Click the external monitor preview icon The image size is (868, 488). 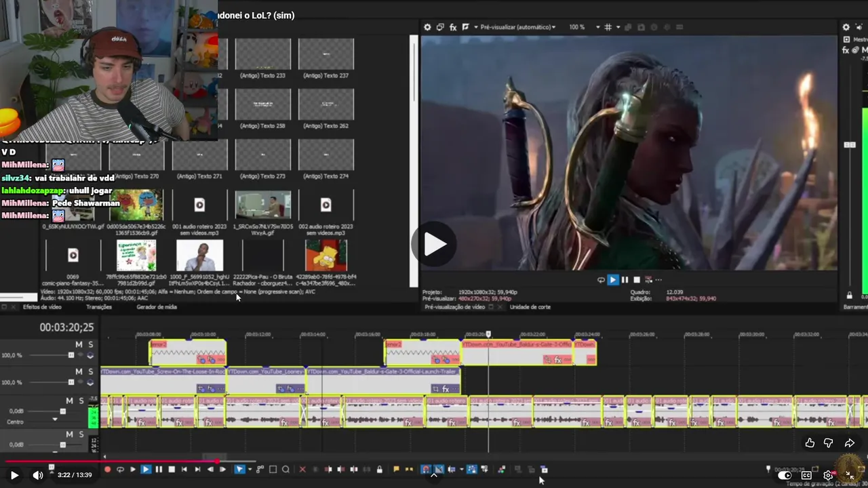point(440,27)
